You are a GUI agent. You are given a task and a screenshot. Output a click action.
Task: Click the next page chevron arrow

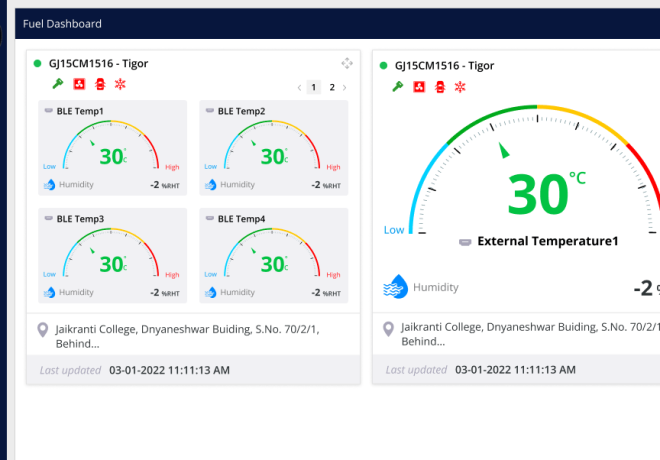click(346, 88)
